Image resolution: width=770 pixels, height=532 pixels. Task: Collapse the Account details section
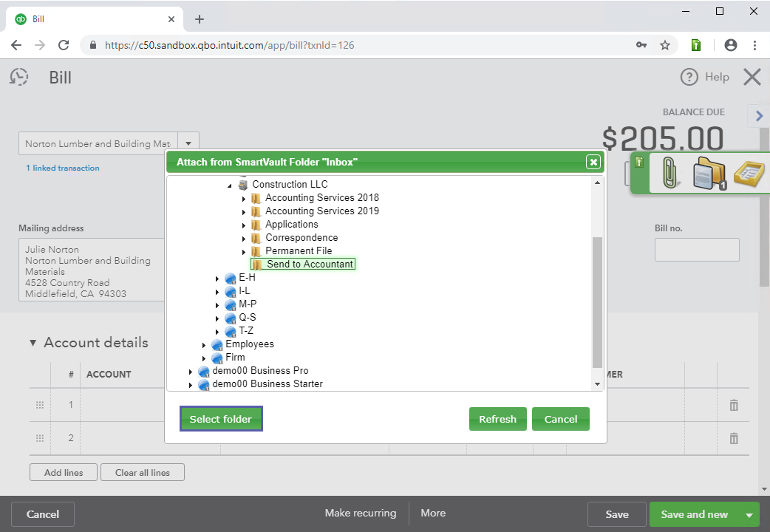pyautogui.click(x=33, y=343)
